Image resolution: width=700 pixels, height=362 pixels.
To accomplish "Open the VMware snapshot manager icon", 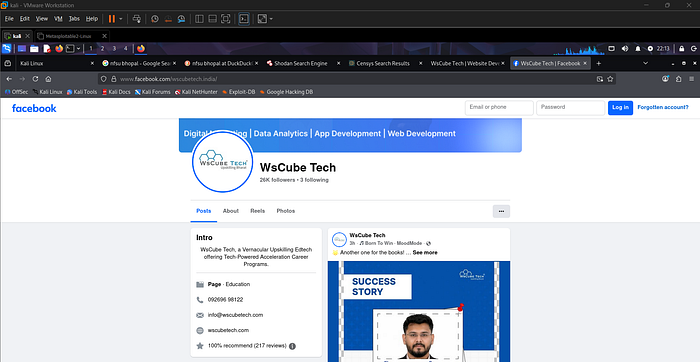I will [x=181, y=19].
